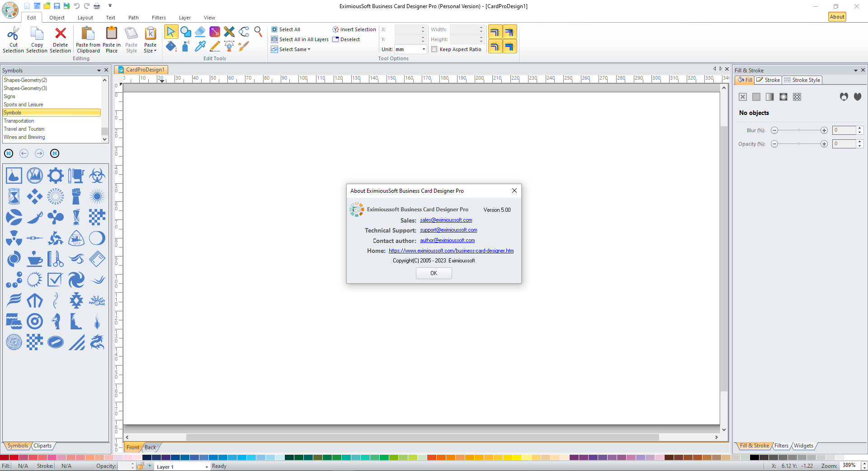
Task: Increase zoom with the Zoom spinner up arrow
Action: click(864, 463)
